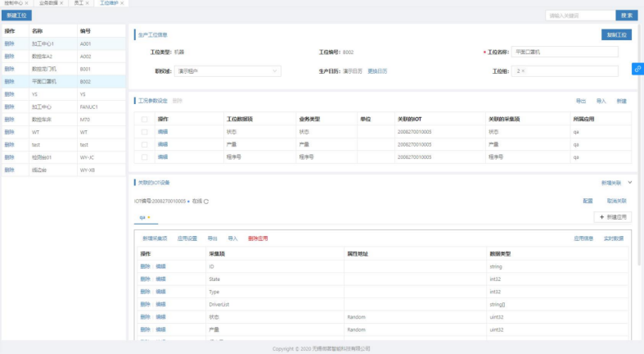
Task: Tick the checkbox for the 程序号 row
Action: [x=145, y=157]
